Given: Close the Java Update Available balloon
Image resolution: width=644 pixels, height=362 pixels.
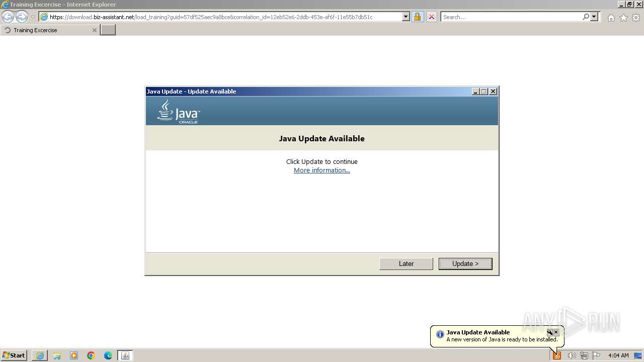Looking at the screenshot, I should 556,332.
